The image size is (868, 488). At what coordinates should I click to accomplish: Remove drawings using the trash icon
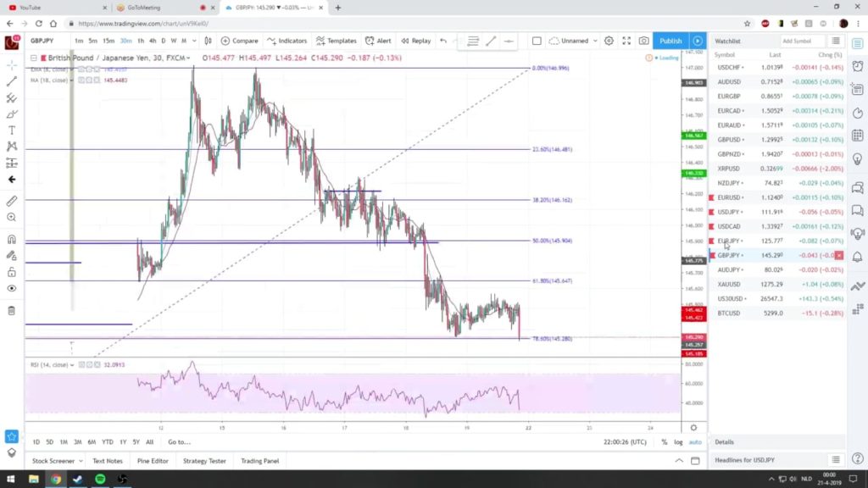pyautogui.click(x=12, y=310)
